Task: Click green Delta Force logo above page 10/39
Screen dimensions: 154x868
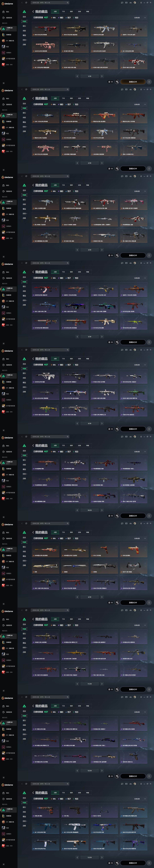Action: click(x=24, y=445)
